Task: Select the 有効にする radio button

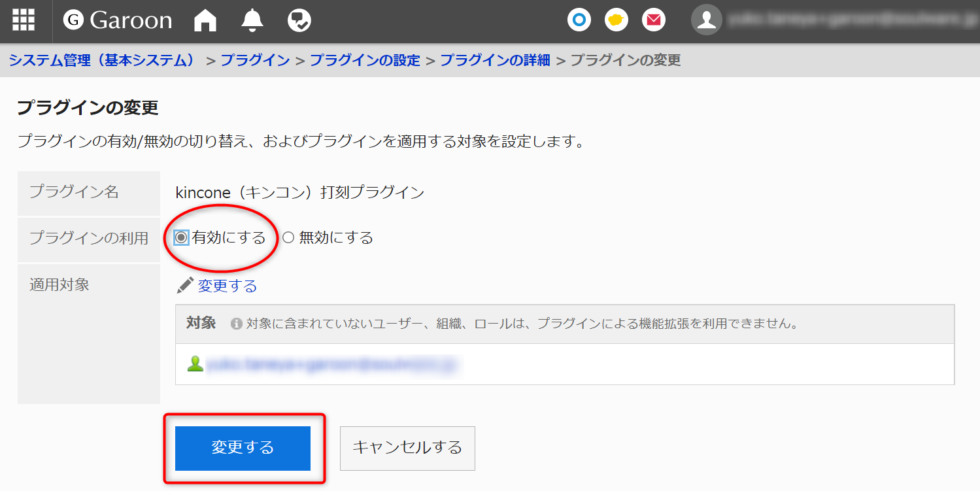Action: click(x=181, y=237)
